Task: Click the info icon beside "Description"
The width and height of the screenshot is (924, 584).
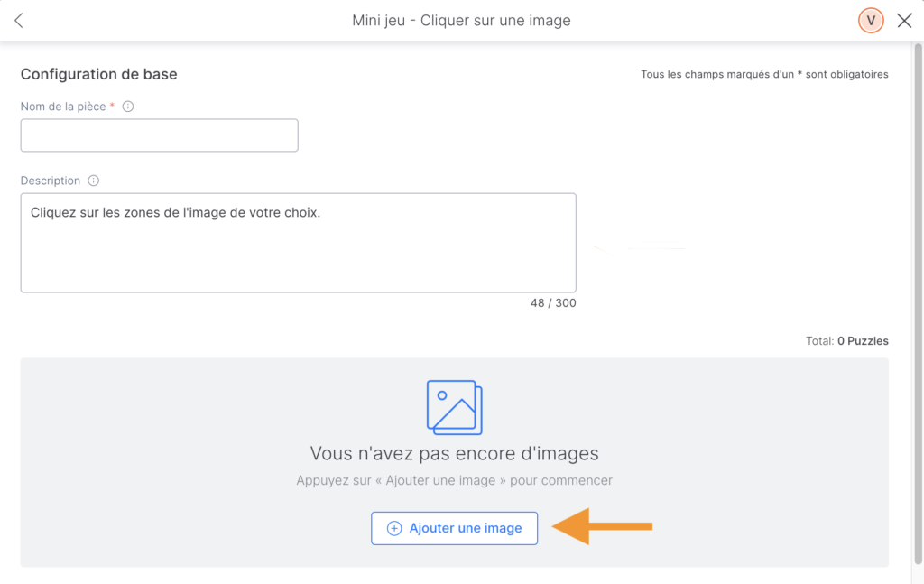Action: (x=94, y=181)
